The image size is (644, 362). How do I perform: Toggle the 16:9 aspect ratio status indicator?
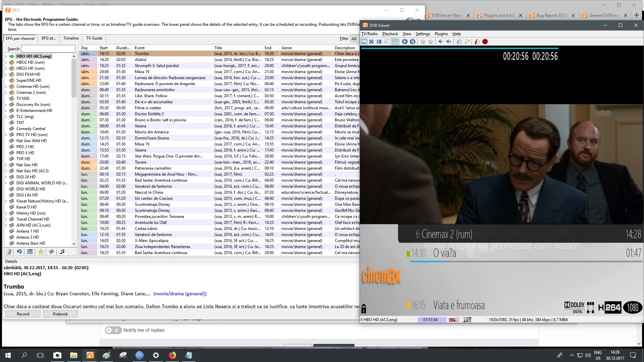click(467, 320)
